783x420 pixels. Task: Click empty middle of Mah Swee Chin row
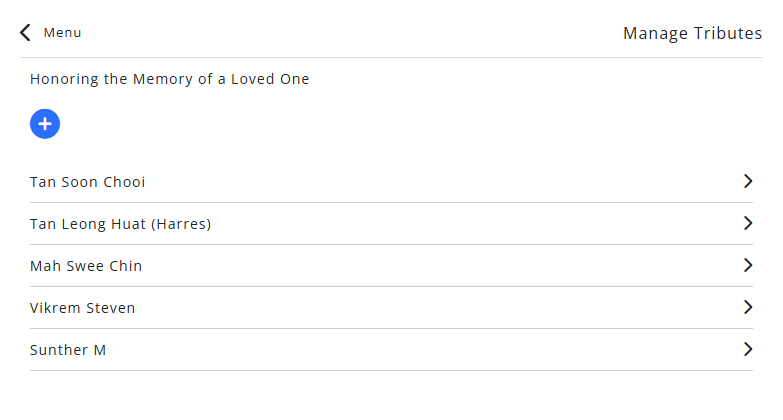pos(400,266)
